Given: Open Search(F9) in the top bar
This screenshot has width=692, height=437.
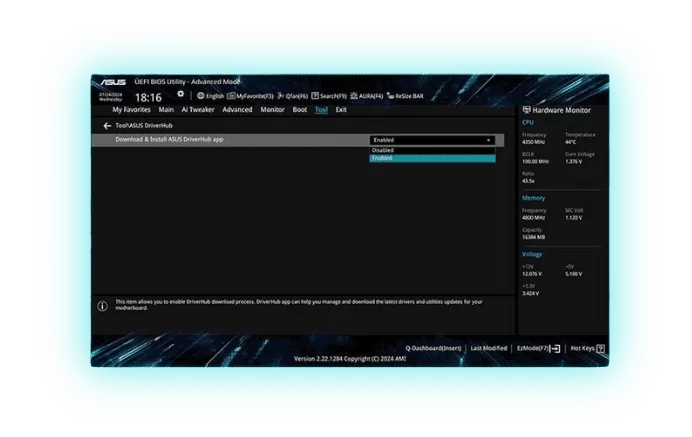Looking at the screenshot, I should (x=329, y=96).
